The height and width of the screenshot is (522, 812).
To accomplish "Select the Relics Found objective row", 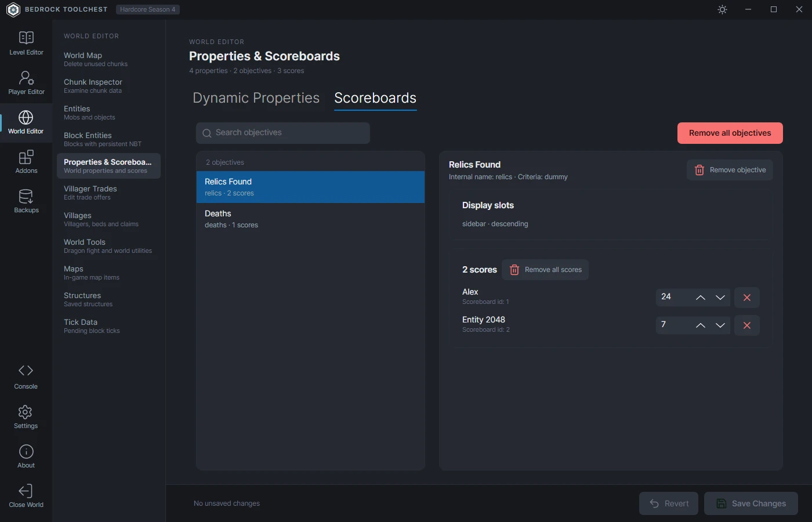I will pyautogui.click(x=310, y=187).
